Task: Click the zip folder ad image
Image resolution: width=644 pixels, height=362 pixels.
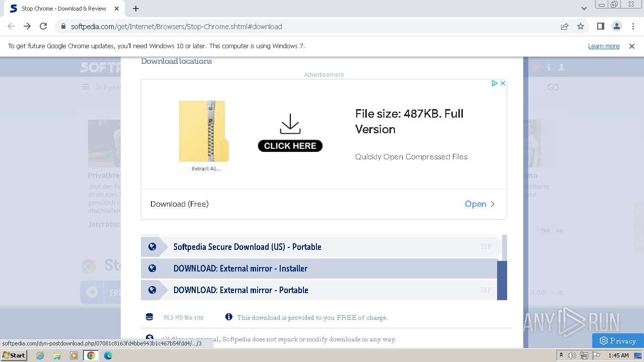Action: click(204, 131)
